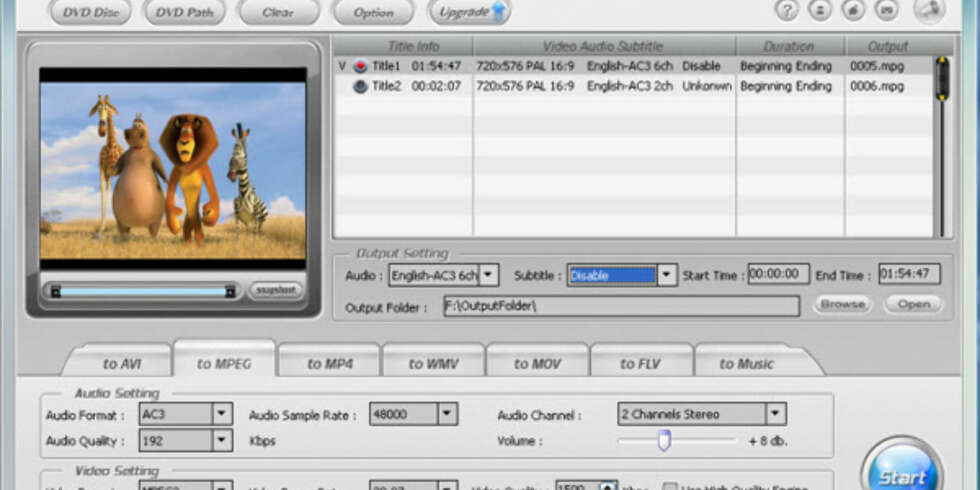Click the Output Folder path field
Viewport: 980px width, 490px height.
(621, 306)
